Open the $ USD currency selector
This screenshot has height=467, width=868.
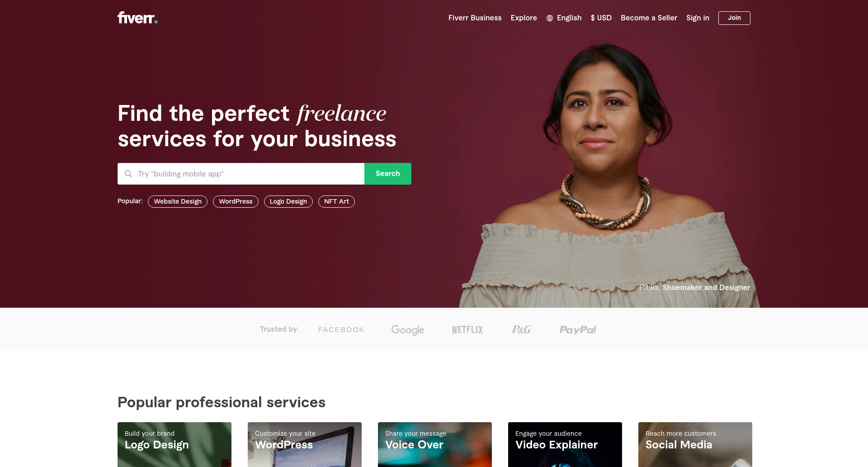coord(601,18)
